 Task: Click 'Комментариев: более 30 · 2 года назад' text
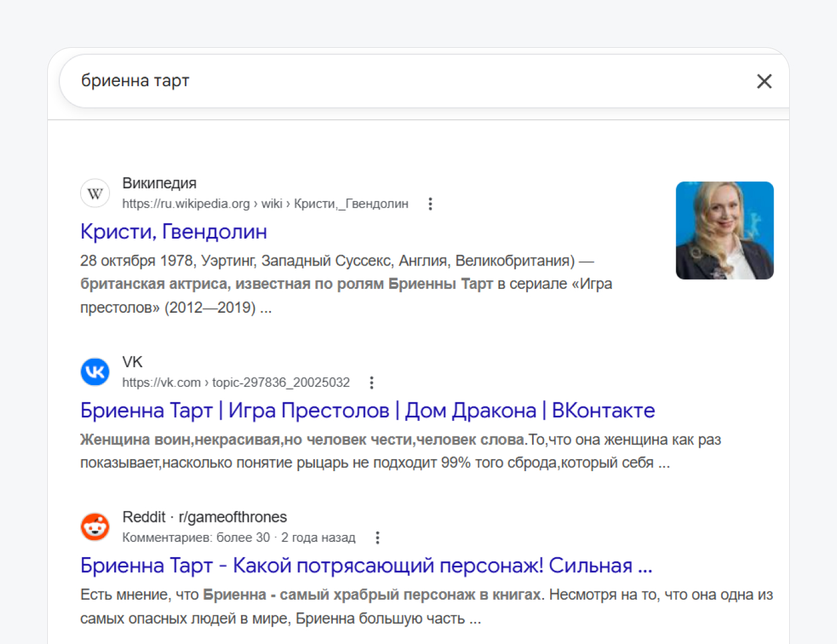point(239,538)
